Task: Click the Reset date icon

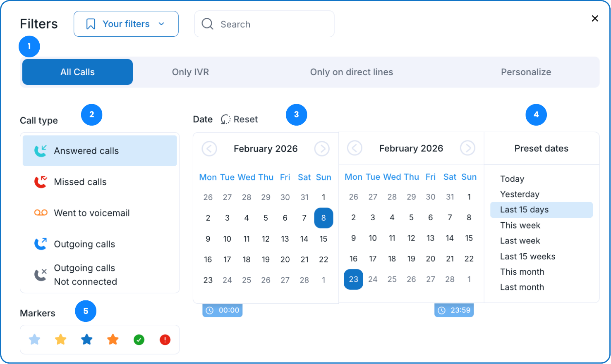Action: pos(225,119)
